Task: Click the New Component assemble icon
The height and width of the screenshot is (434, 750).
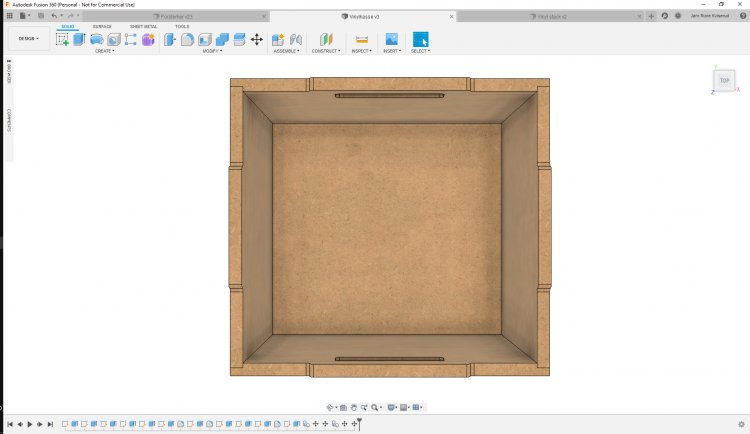Action: [281, 39]
